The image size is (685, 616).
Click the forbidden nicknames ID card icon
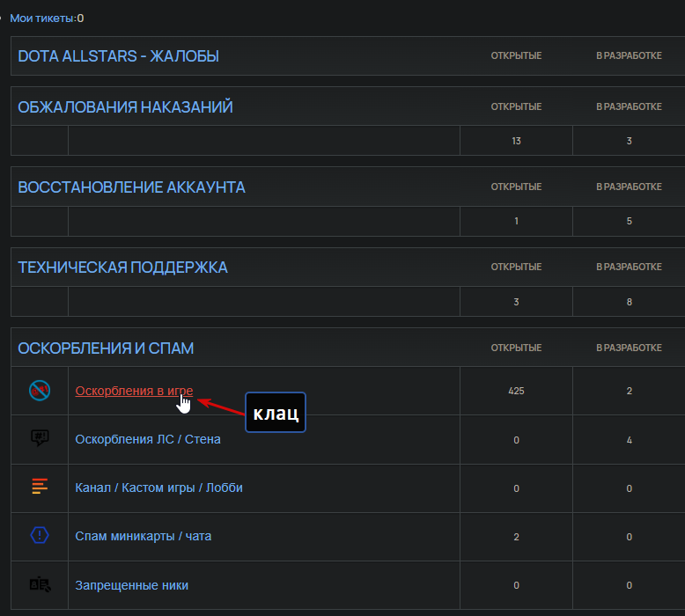pyautogui.click(x=40, y=584)
